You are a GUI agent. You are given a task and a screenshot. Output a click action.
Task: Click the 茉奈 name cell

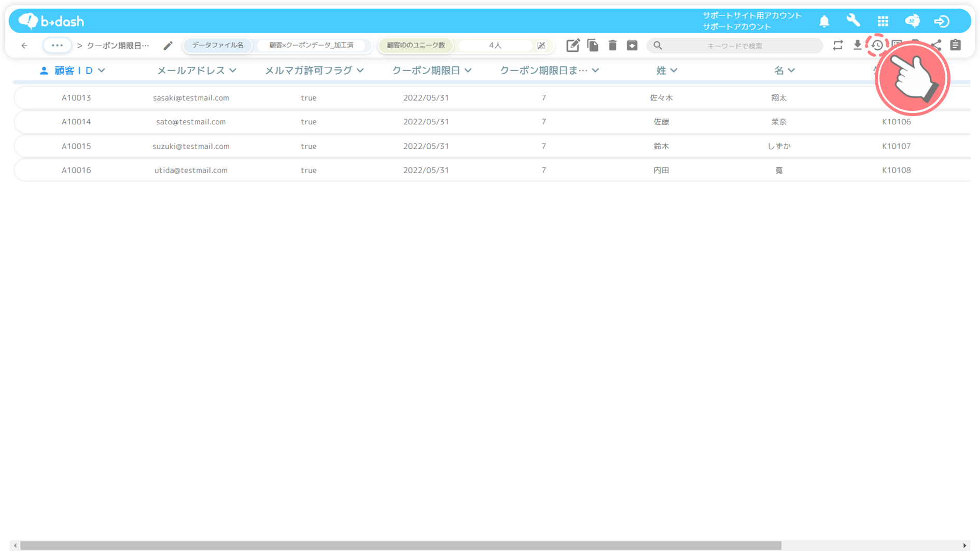coord(779,122)
